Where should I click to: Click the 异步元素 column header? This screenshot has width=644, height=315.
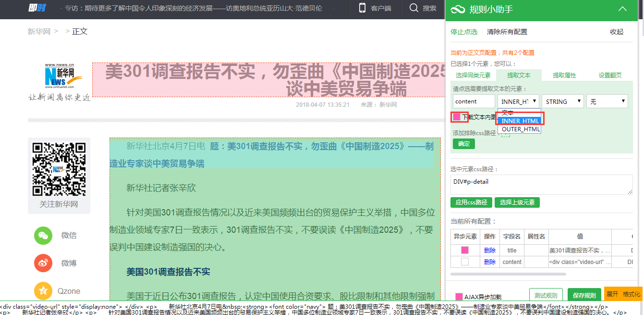tap(465, 237)
